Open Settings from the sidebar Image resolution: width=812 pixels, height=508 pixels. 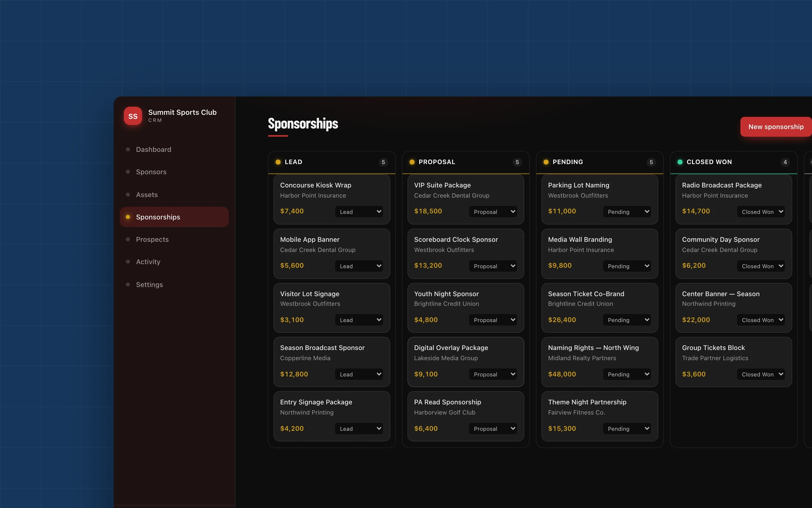[174, 284]
